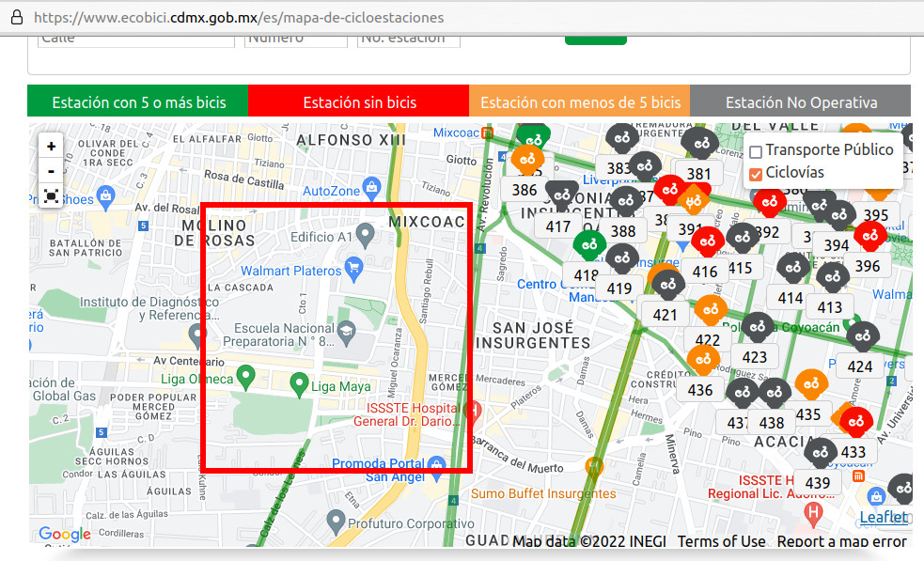Open station 396 label
Viewport: 924px width, 561px height.
click(x=868, y=266)
